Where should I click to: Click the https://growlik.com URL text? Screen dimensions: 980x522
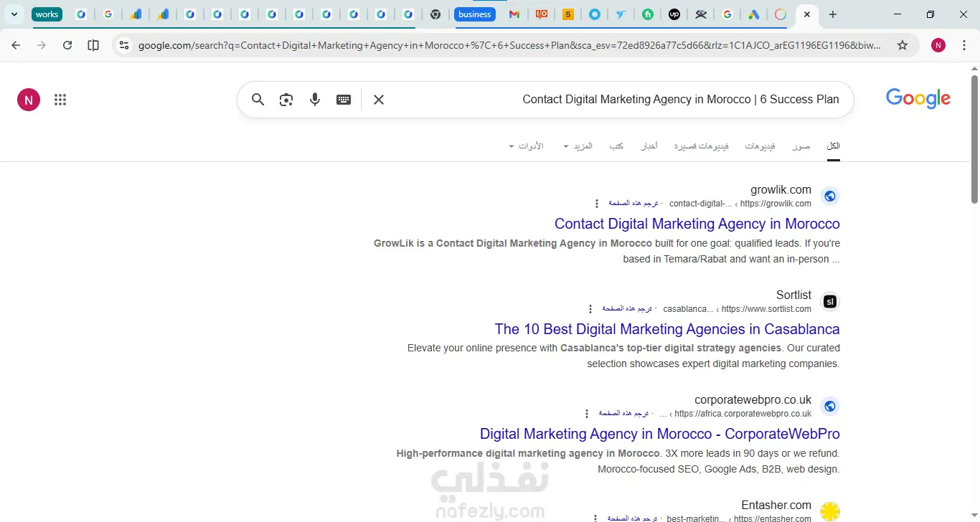click(776, 204)
